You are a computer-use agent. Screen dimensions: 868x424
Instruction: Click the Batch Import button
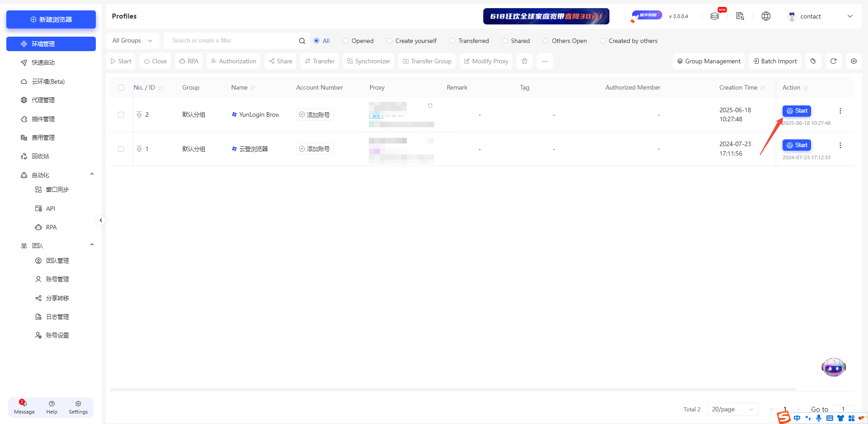[x=774, y=61]
